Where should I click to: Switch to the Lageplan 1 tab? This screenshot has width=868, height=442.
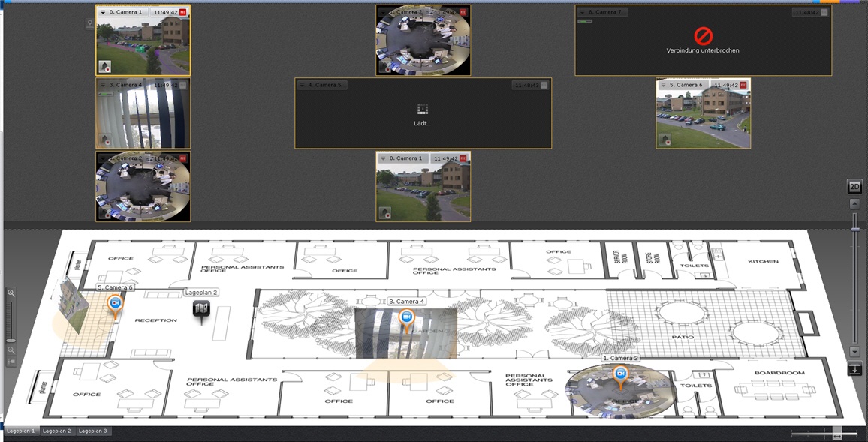tap(21, 431)
